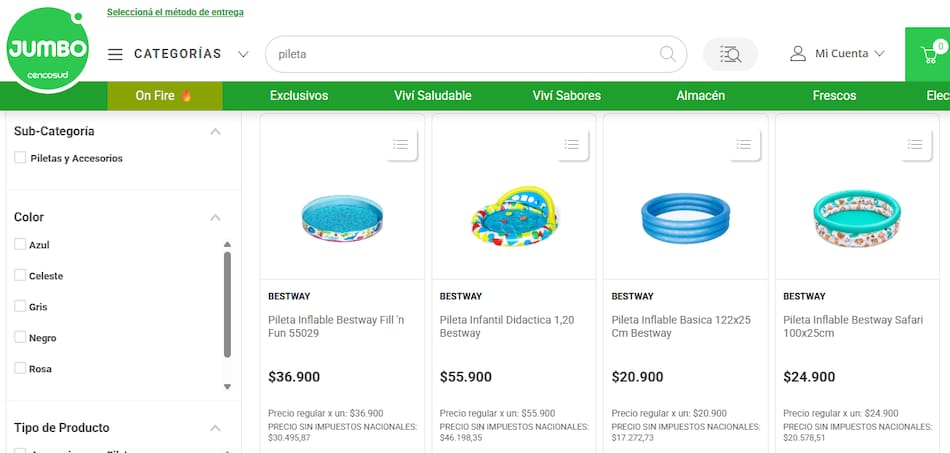This screenshot has width=950, height=453.
Task: Open the On Fire tab
Action: (x=165, y=96)
